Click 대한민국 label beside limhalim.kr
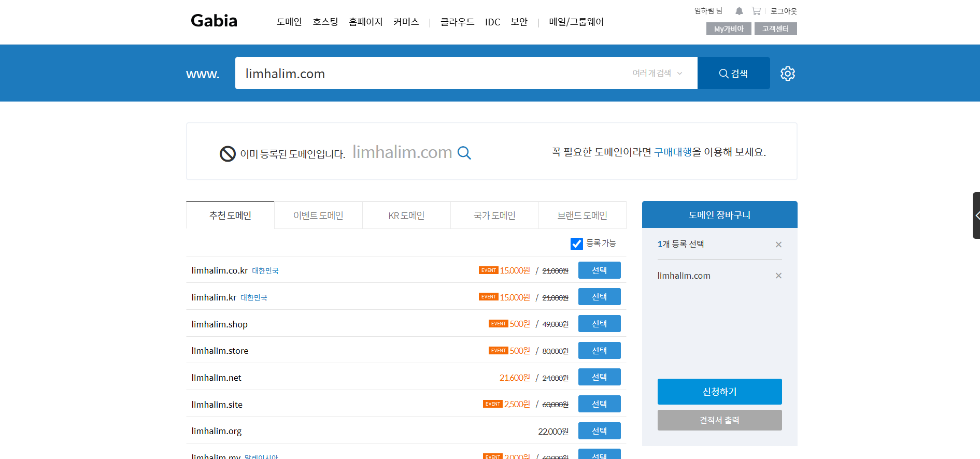 pos(254,298)
